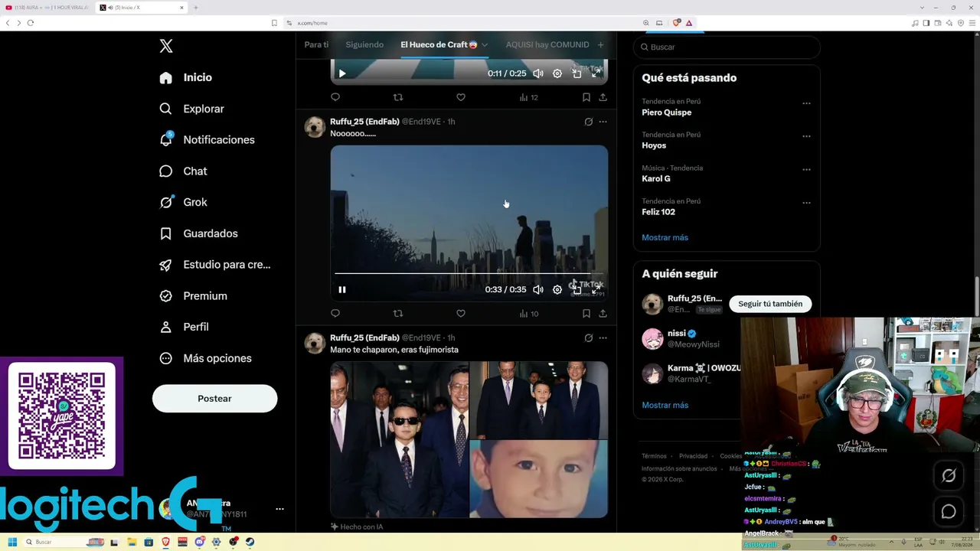Click Seguir tú también for Ruffu_25
980x551 pixels.
click(x=770, y=304)
